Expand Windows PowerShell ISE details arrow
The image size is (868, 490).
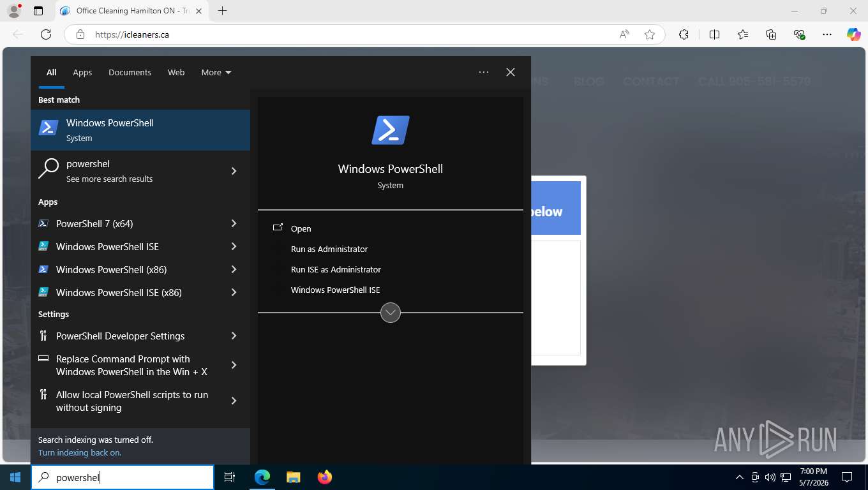234,246
